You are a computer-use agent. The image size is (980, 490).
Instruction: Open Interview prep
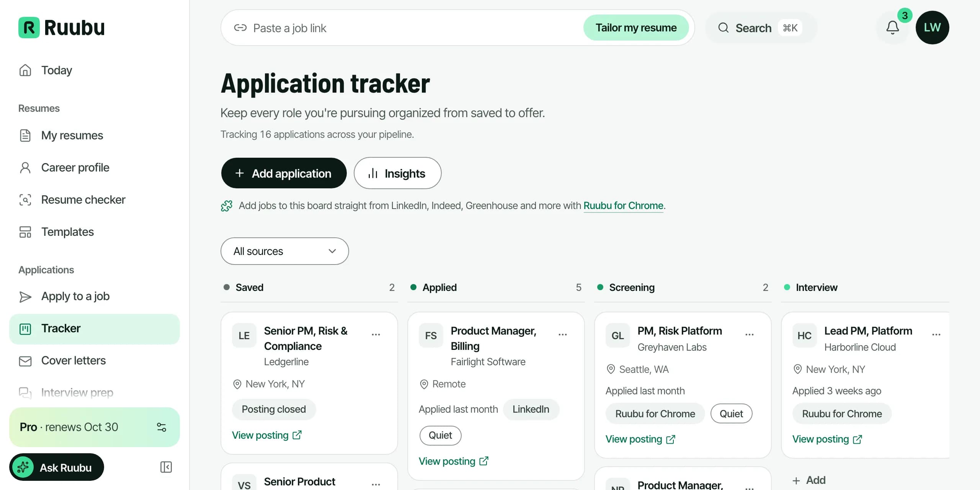(x=94, y=393)
